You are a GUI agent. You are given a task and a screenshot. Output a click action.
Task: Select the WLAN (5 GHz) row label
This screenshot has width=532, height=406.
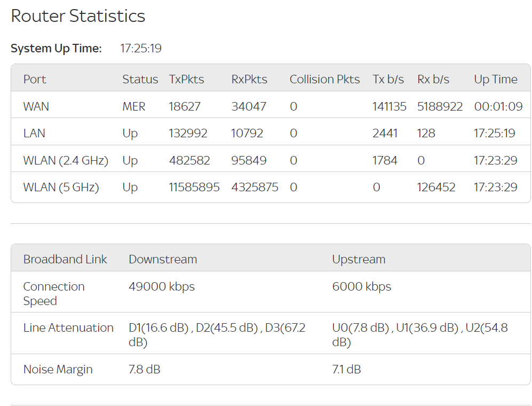pos(61,188)
